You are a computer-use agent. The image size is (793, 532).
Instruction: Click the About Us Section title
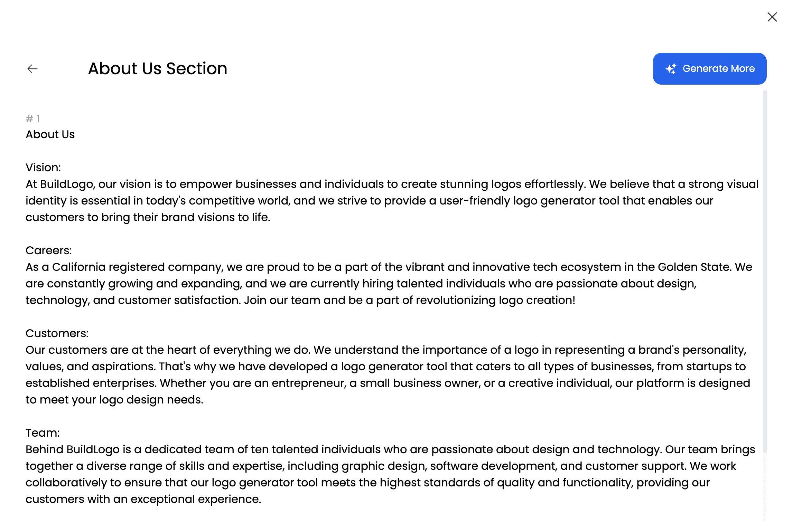[158, 69]
